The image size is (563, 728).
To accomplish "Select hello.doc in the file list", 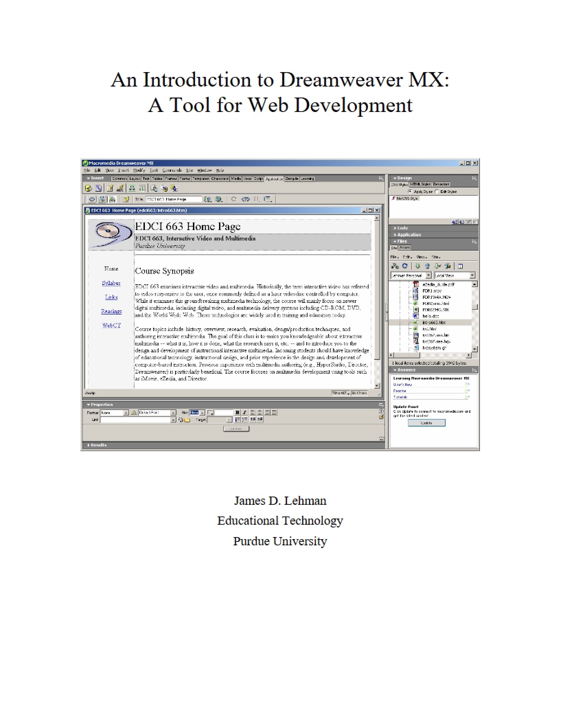I will [x=430, y=316].
